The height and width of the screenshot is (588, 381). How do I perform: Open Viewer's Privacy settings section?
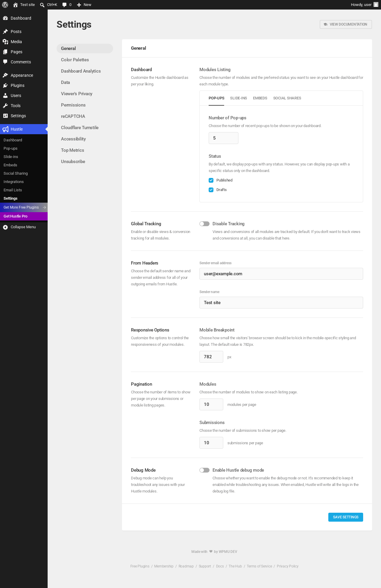click(x=85, y=94)
